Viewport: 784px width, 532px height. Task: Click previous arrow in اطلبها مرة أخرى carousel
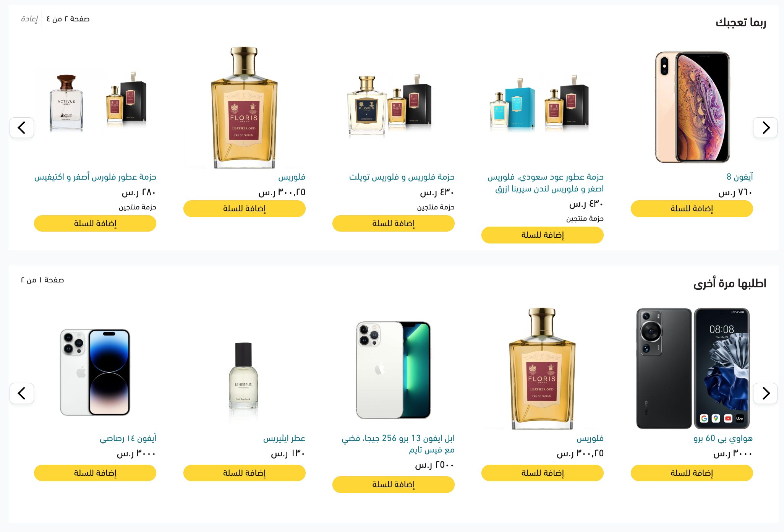22,393
